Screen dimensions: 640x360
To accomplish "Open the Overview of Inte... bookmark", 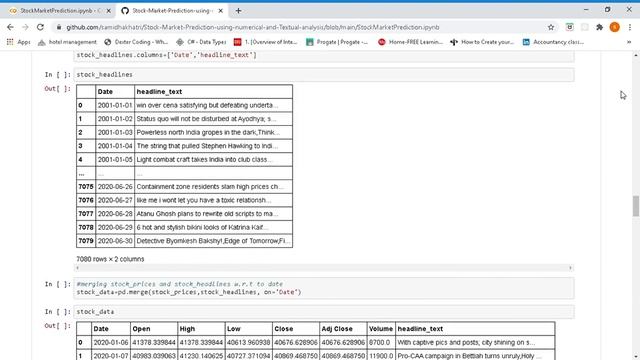I will [265, 42].
